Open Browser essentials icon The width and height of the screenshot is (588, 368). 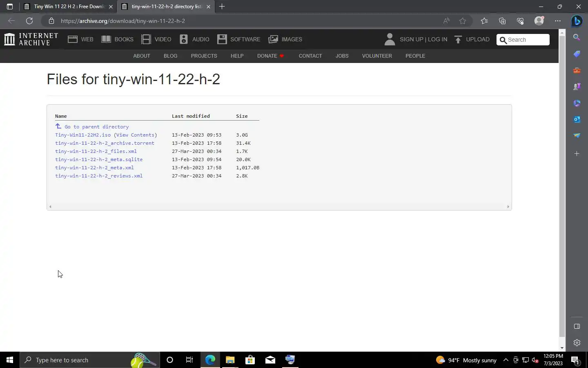pyautogui.click(x=520, y=21)
